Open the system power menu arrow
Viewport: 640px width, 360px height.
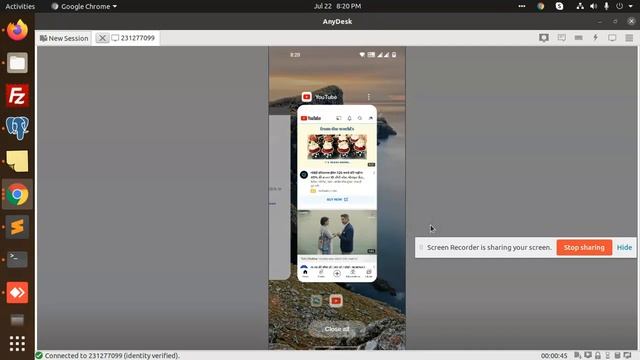coord(631,6)
